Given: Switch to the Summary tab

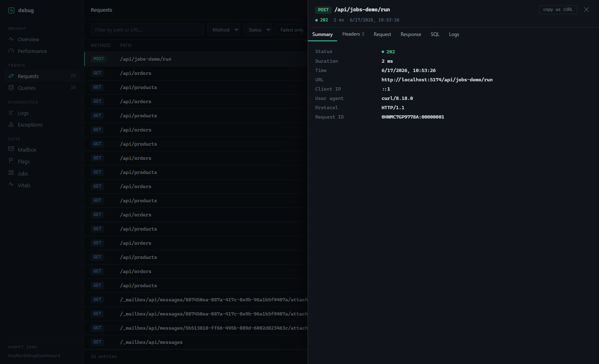Looking at the screenshot, I should (x=322, y=34).
